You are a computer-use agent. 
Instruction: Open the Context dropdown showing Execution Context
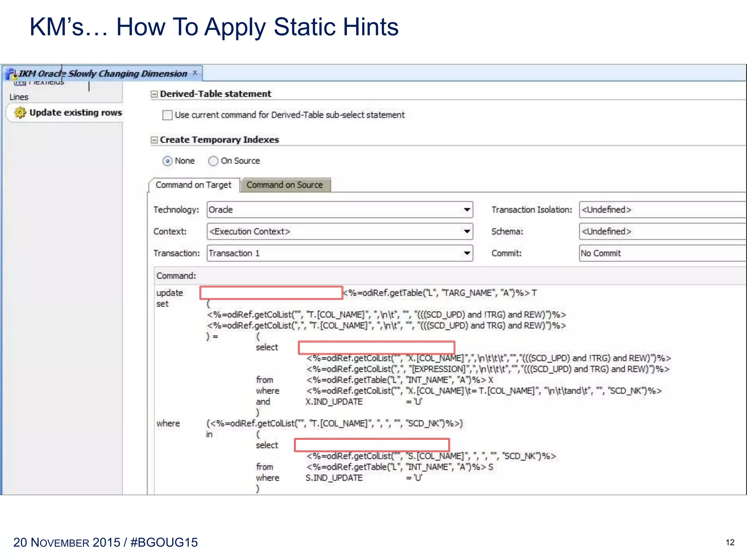pos(340,232)
